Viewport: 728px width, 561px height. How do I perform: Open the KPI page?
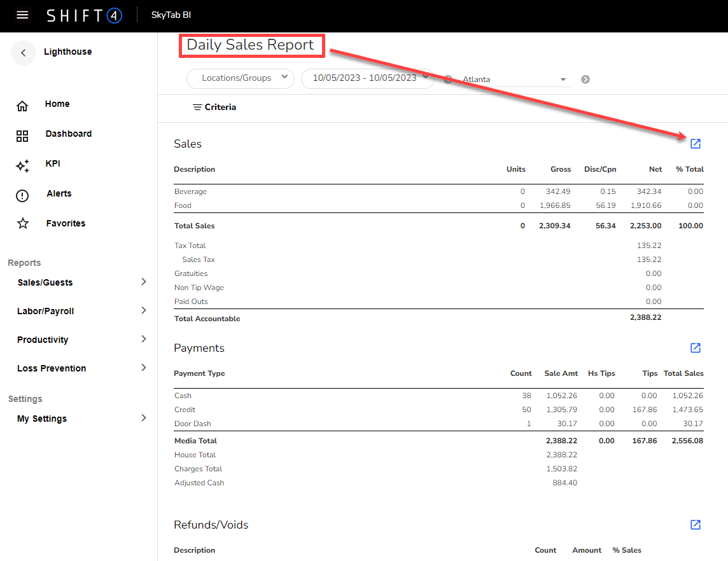53,164
